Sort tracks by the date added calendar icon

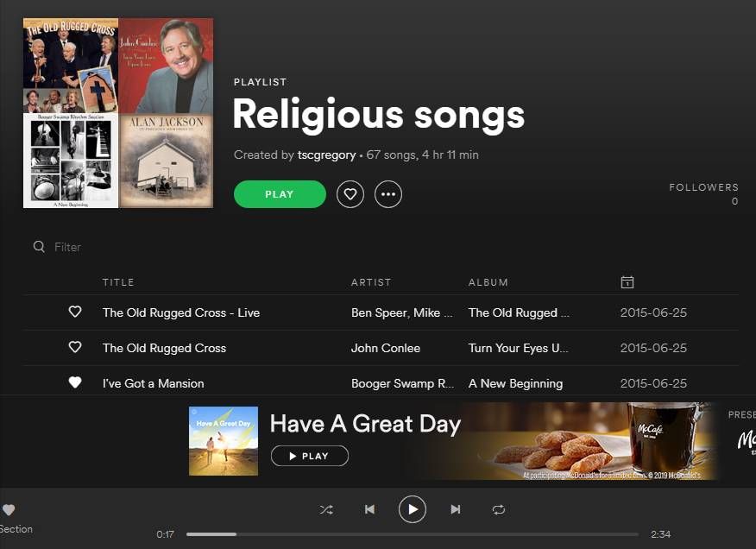pyautogui.click(x=627, y=281)
